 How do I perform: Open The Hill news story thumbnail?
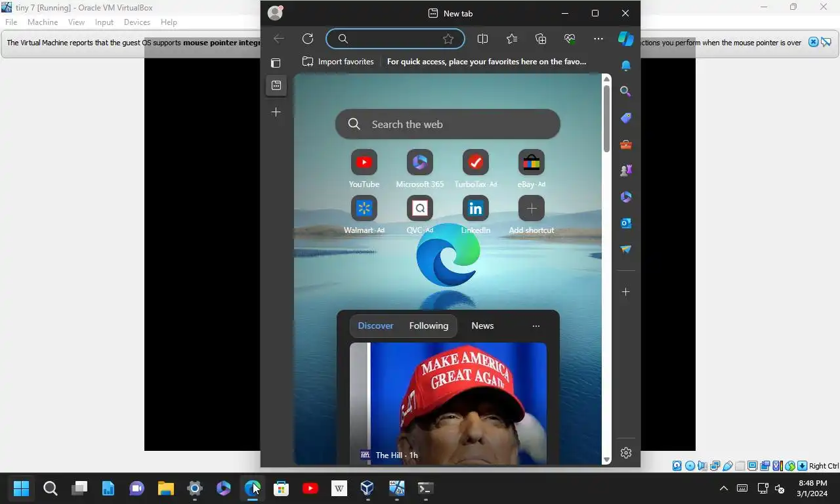tap(448, 404)
